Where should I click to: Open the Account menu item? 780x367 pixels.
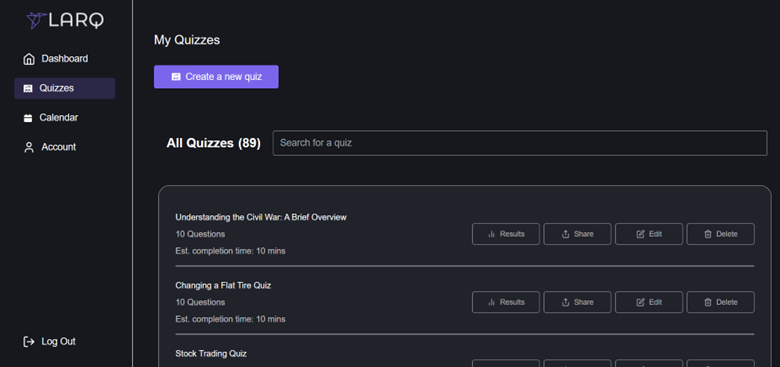(50, 147)
